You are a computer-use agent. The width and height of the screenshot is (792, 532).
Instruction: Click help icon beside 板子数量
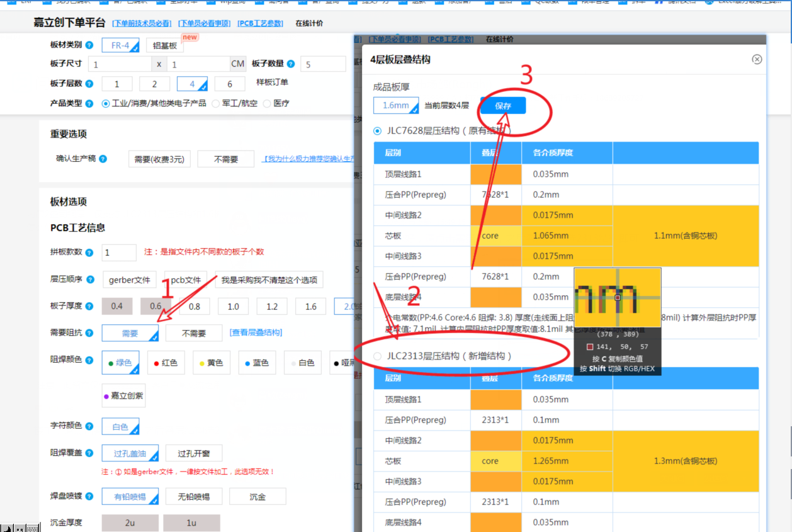pyautogui.click(x=290, y=64)
